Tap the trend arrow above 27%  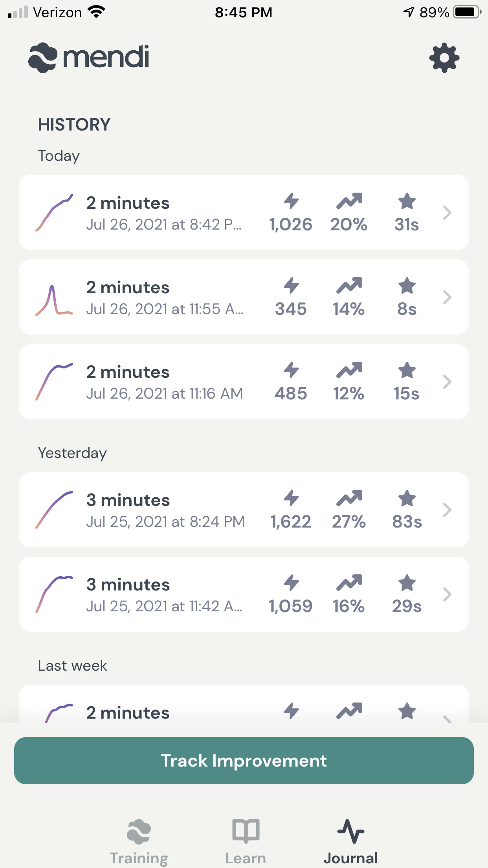pyautogui.click(x=349, y=498)
